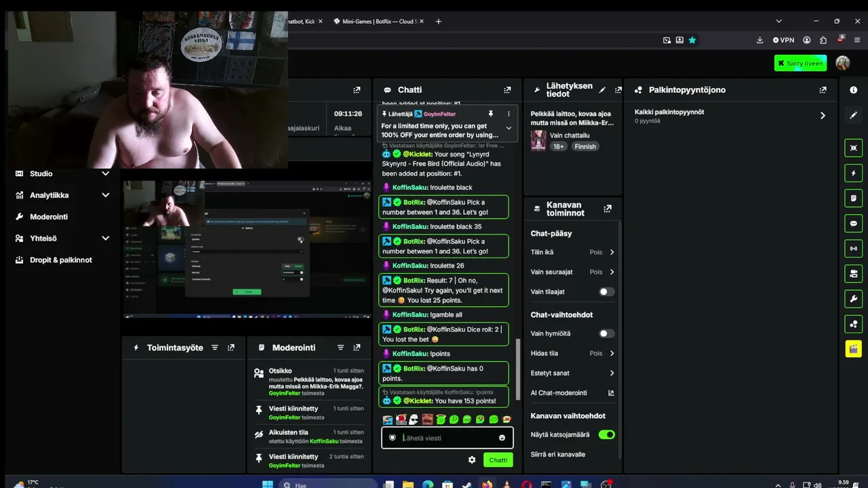
Task: Bookmark page with star icon
Action: pos(692,40)
